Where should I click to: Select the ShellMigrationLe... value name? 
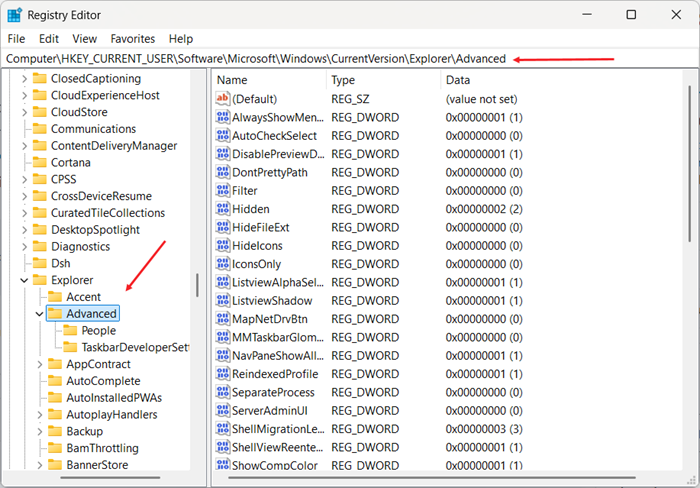click(x=278, y=429)
